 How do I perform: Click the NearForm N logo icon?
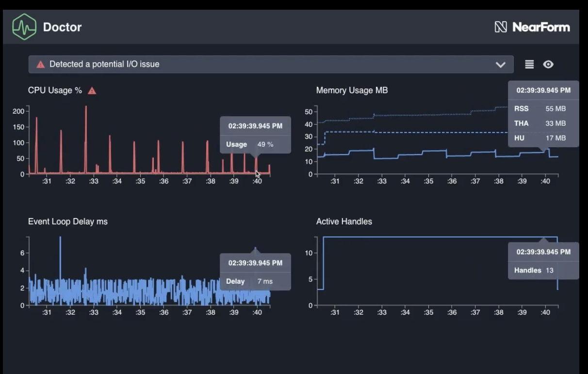point(501,27)
